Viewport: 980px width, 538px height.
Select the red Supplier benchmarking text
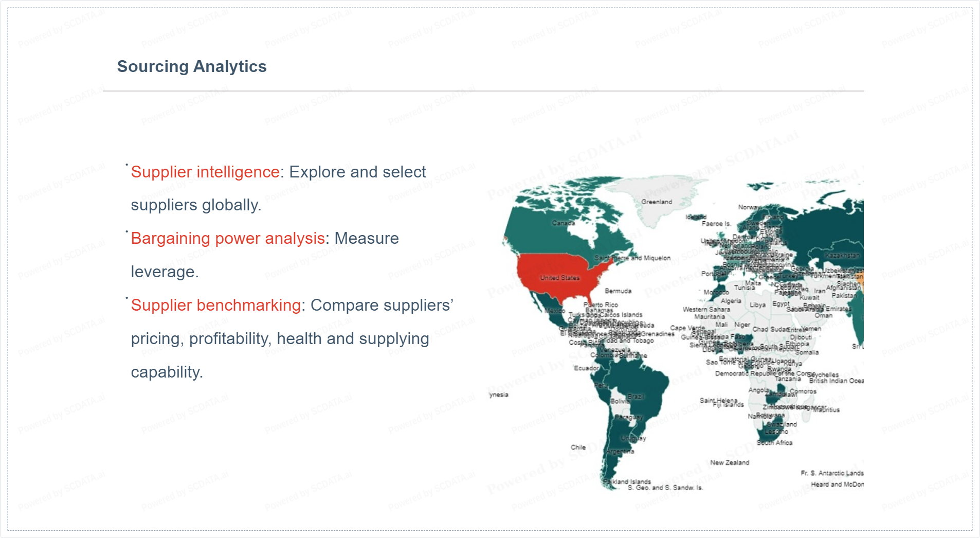tap(215, 306)
